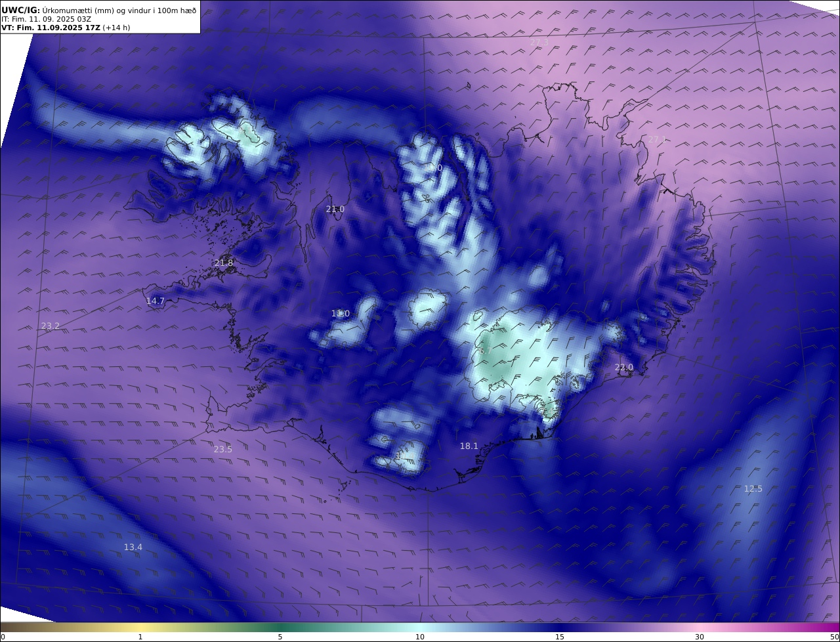Click the "1" tick on the color scale

tap(140, 637)
